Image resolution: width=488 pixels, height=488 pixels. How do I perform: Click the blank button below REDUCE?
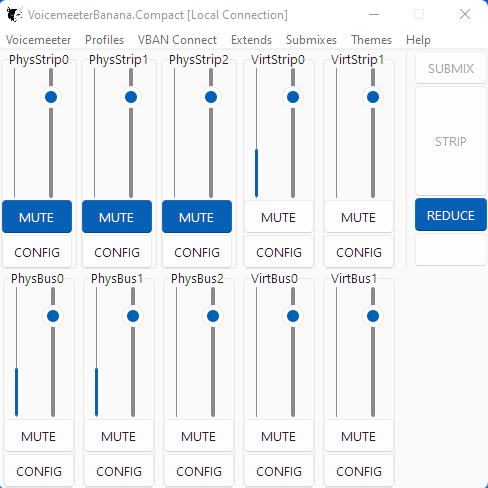pos(451,249)
